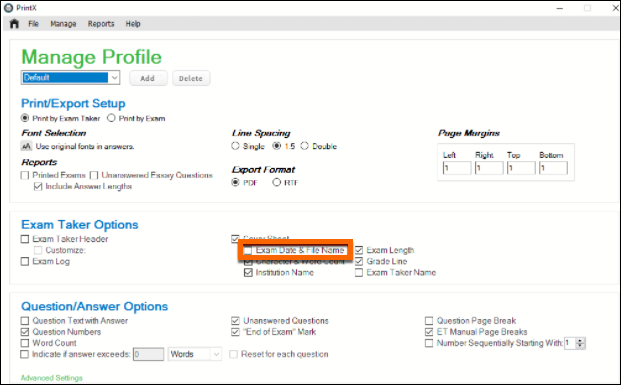Click the Add profile button
Image resolution: width=621 pixels, height=385 pixels.
[x=148, y=78]
